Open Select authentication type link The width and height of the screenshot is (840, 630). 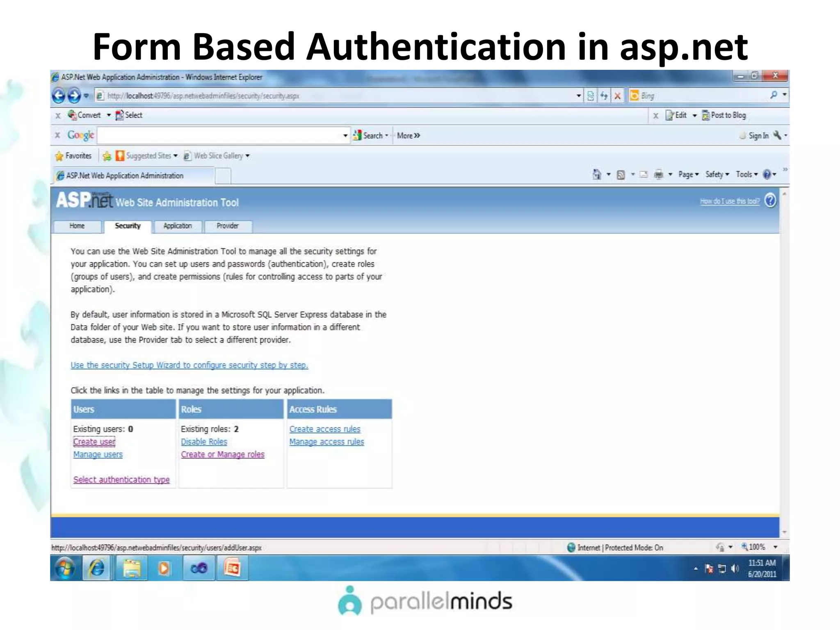pos(121,479)
